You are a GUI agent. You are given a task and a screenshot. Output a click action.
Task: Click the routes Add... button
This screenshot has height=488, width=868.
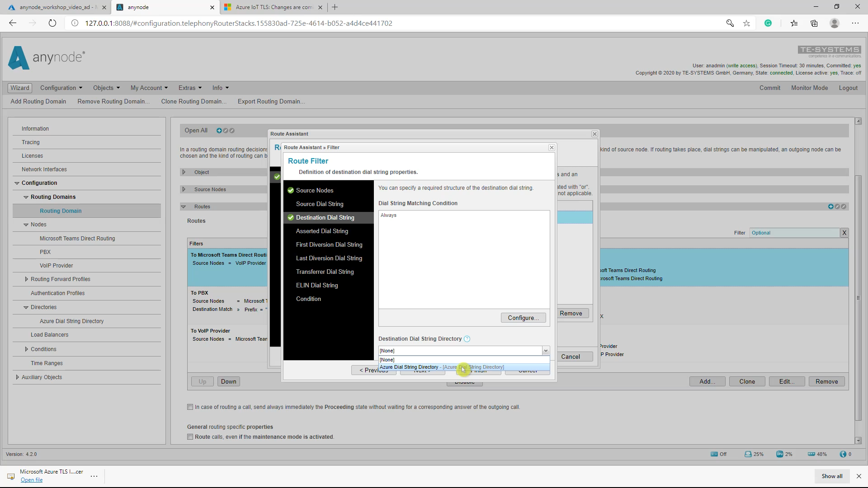[707, 382]
